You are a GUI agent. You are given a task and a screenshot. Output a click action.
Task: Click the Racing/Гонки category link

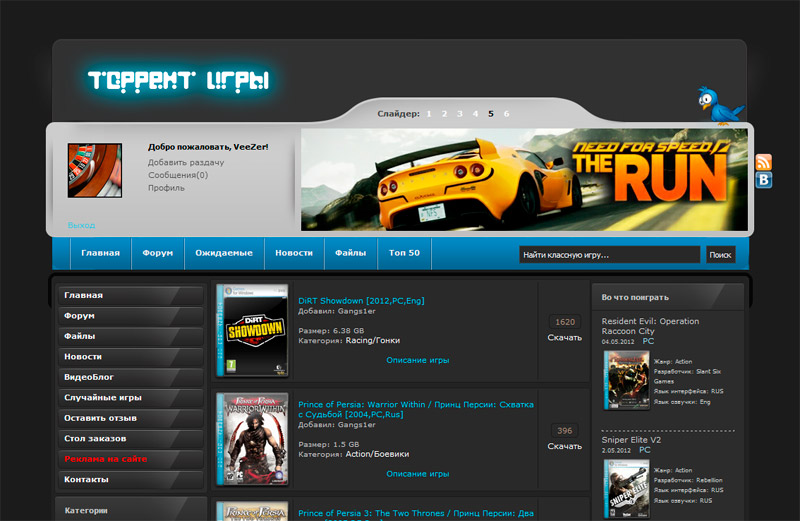[372, 340]
